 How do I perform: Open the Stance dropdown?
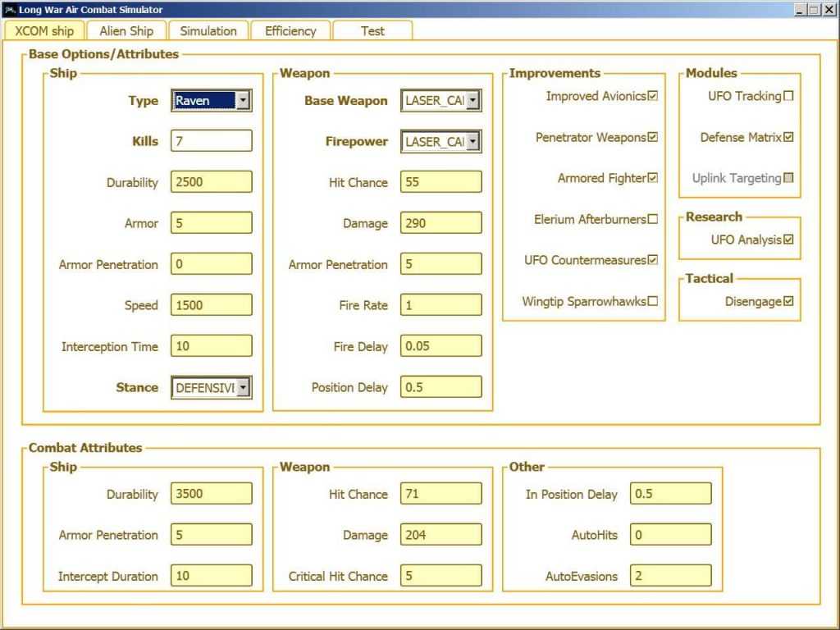pyautogui.click(x=243, y=388)
